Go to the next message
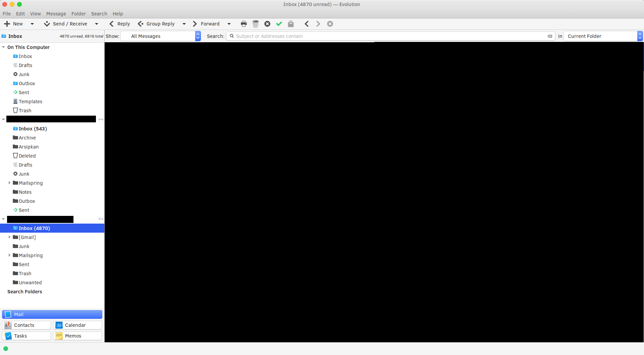Image resolution: width=644 pixels, height=355 pixels. pyautogui.click(x=318, y=24)
